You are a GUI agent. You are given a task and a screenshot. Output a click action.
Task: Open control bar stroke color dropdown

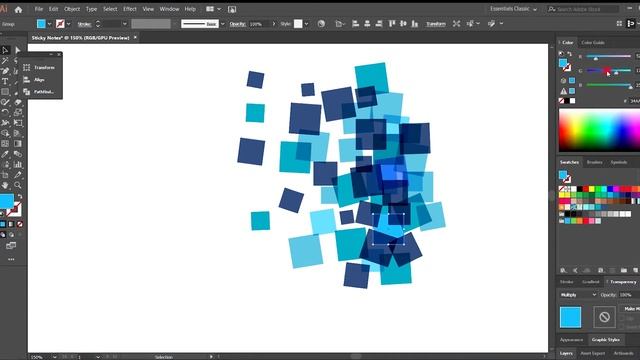click(68, 24)
